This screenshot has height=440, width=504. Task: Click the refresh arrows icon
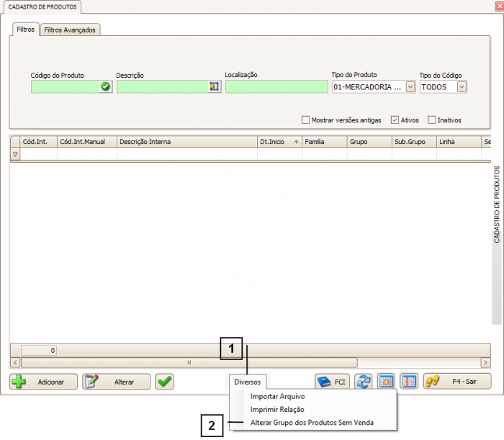[363, 382]
